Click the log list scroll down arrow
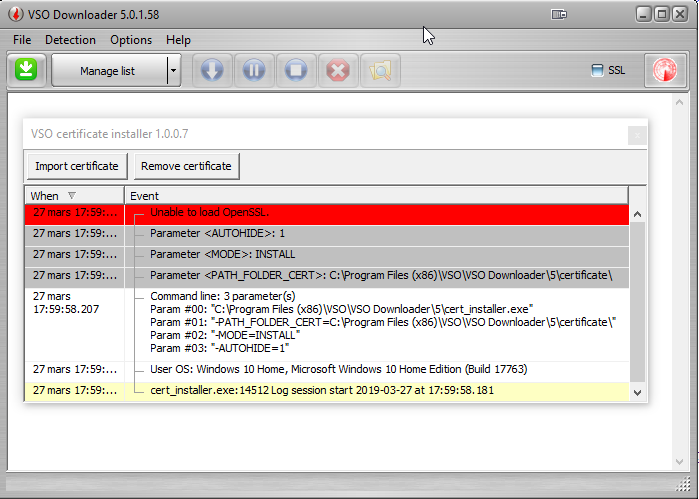Image resolution: width=699 pixels, height=499 pixels. pyautogui.click(x=637, y=392)
